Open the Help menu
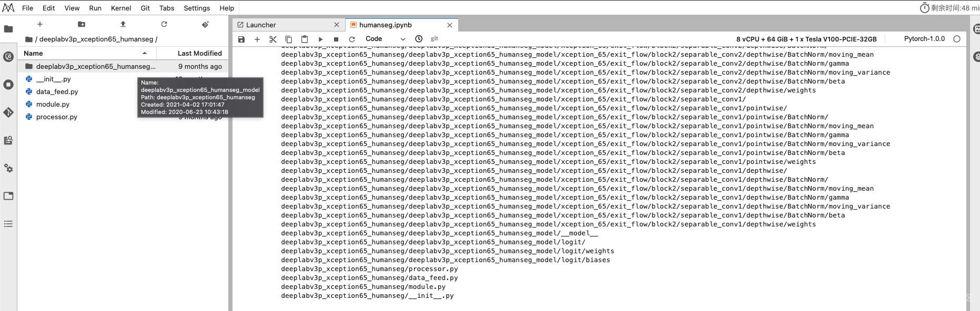The image size is (980, 311). (227, 8)
